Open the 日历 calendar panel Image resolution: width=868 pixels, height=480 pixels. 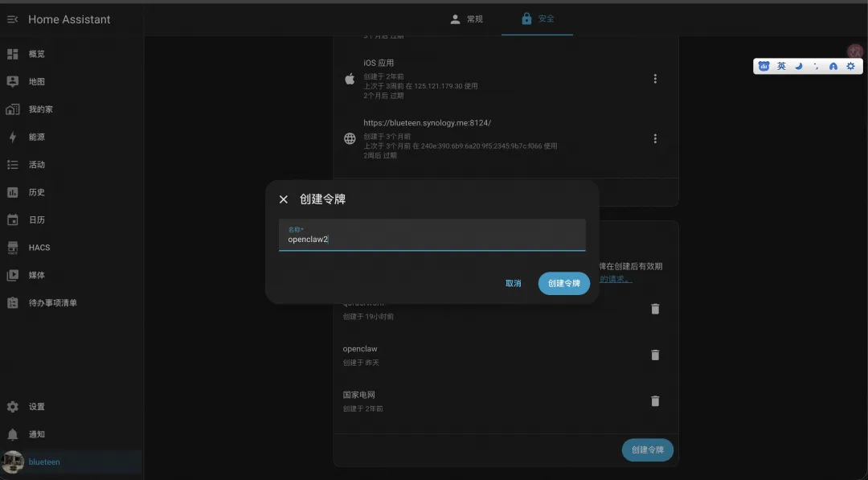tap(71, 219)
